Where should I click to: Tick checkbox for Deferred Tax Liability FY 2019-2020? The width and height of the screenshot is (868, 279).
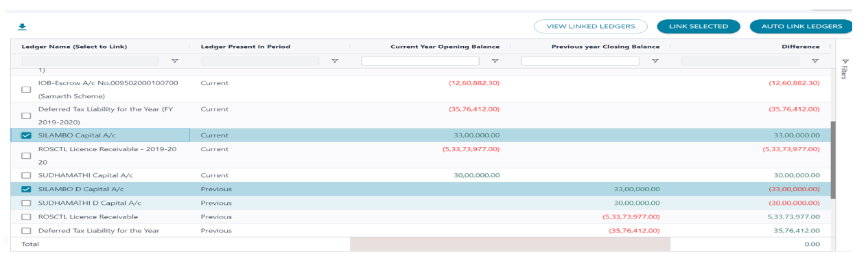tap(26, 116)
